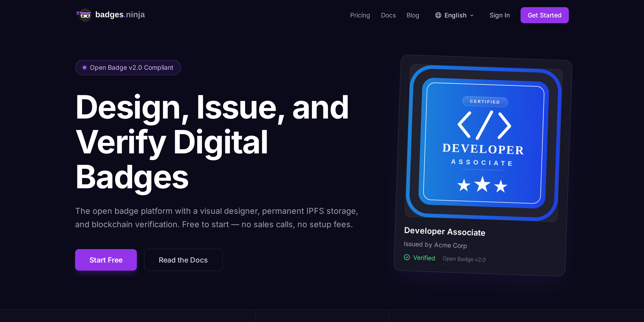Click the leftmost star on badge artwork

pyautogui.click(x=464, y=186)
